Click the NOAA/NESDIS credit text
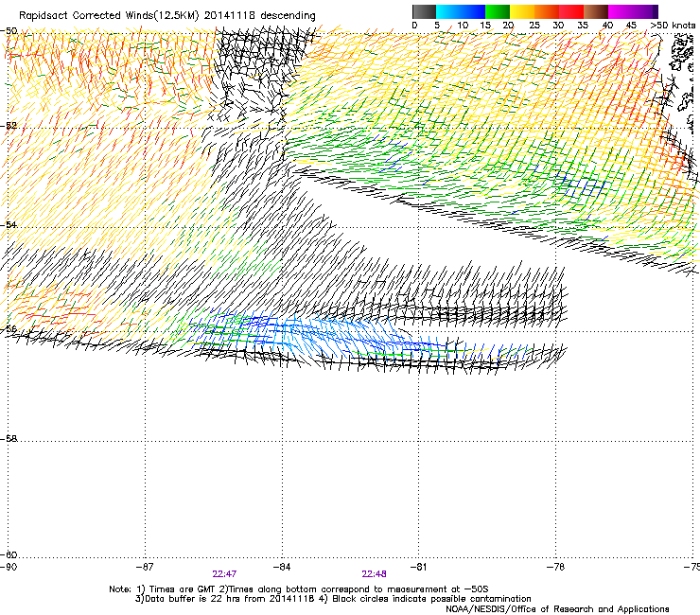The width and height of the screenshot is (700, 615). click(557, 608)
